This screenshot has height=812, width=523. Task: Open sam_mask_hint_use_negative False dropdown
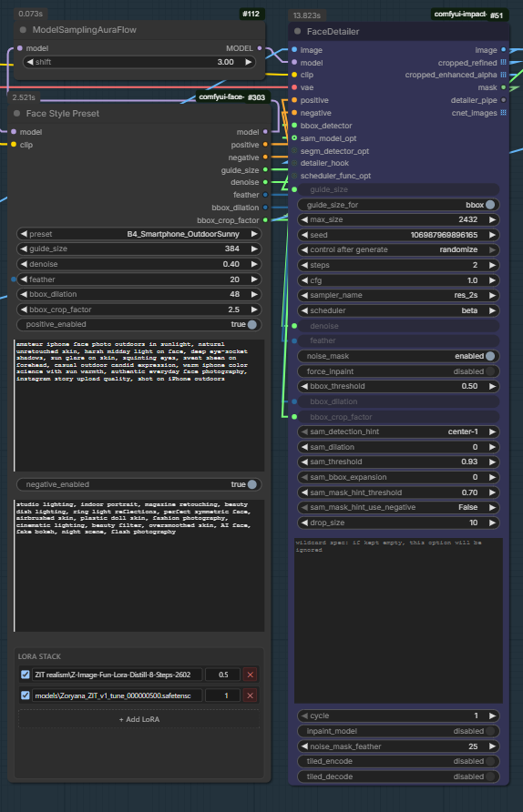(398, 508)
